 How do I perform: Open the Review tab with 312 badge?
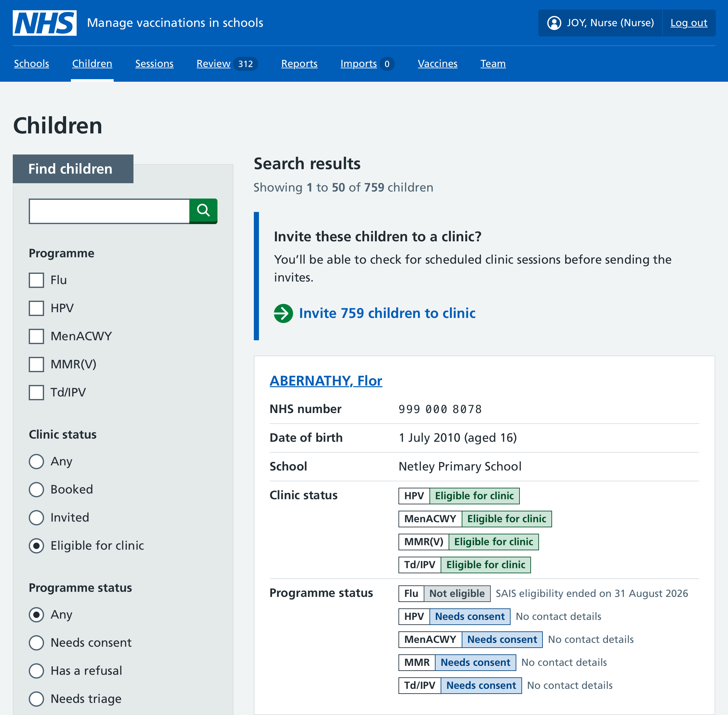tap(227, 64)
